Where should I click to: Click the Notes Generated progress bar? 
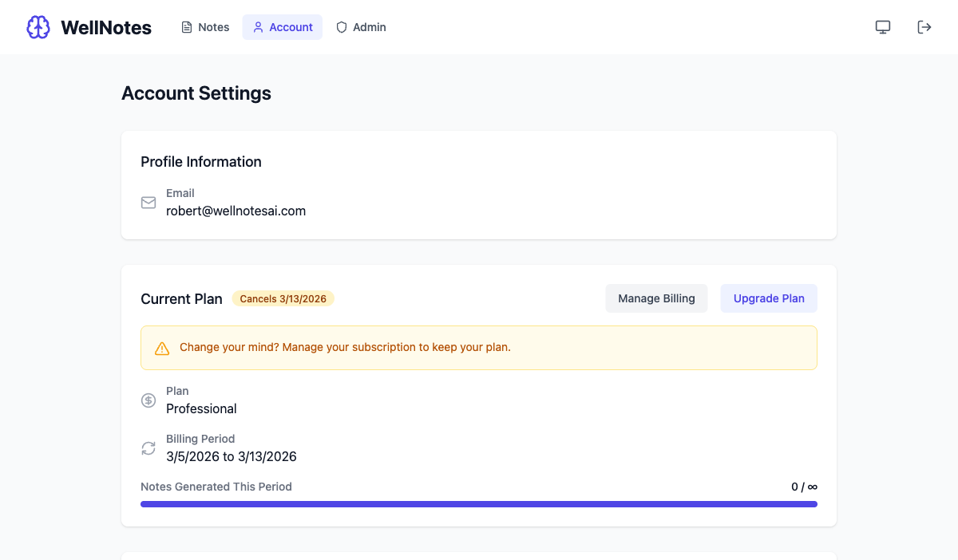pyautogui.click(x=479, y=503)
